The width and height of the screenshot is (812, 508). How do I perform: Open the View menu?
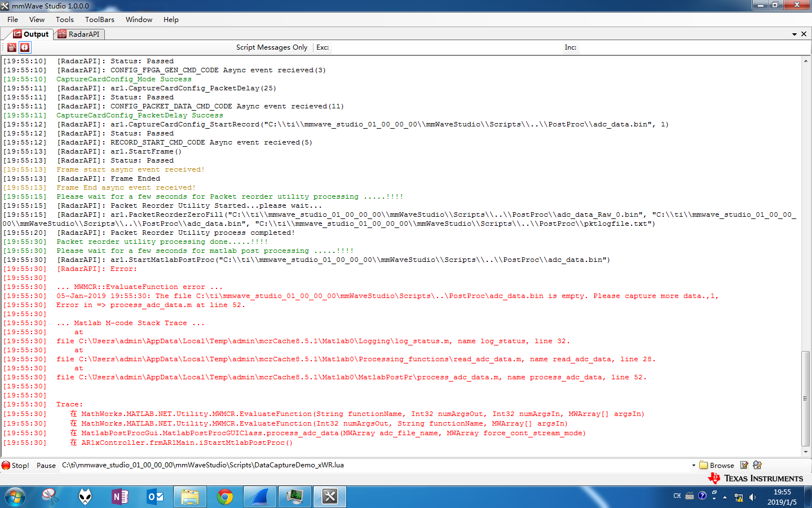37,19
